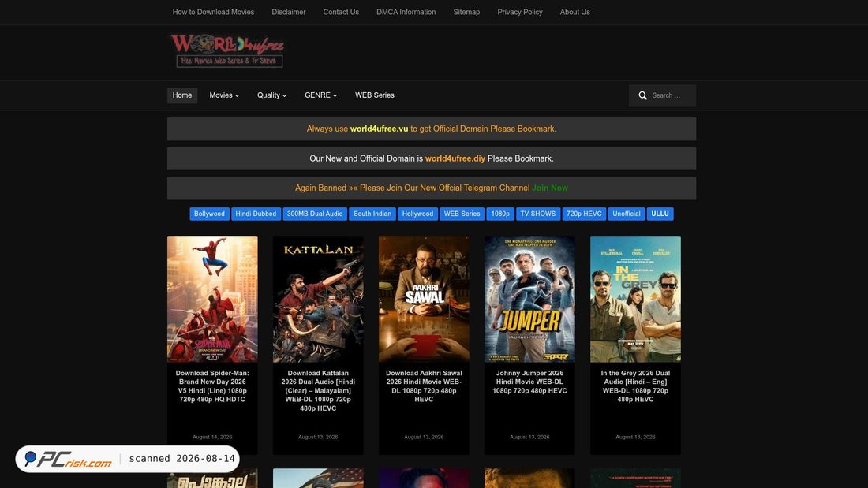The image size is (868, 488).
Task: Select the 720p HEVC category tag
Action: pos(584,214)
